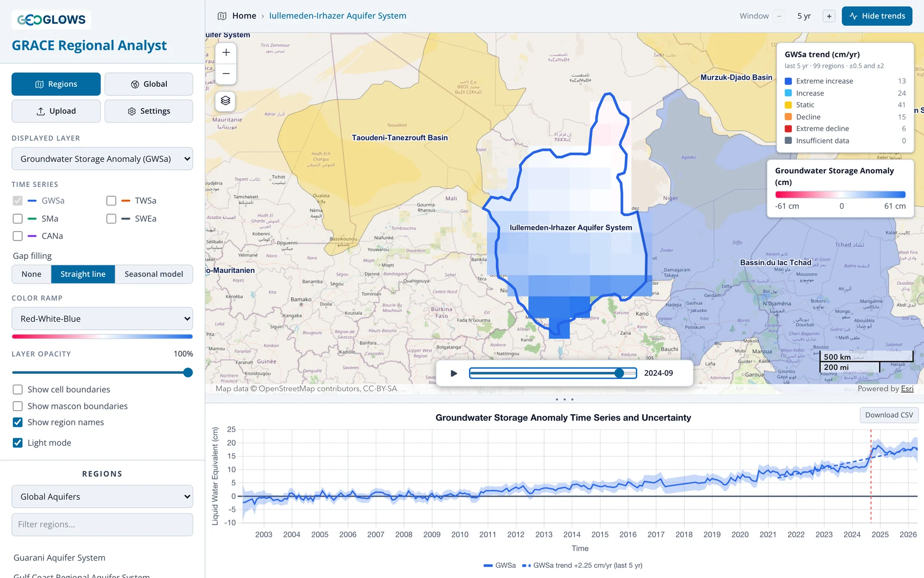Open the Settings panel

(149, 111)
